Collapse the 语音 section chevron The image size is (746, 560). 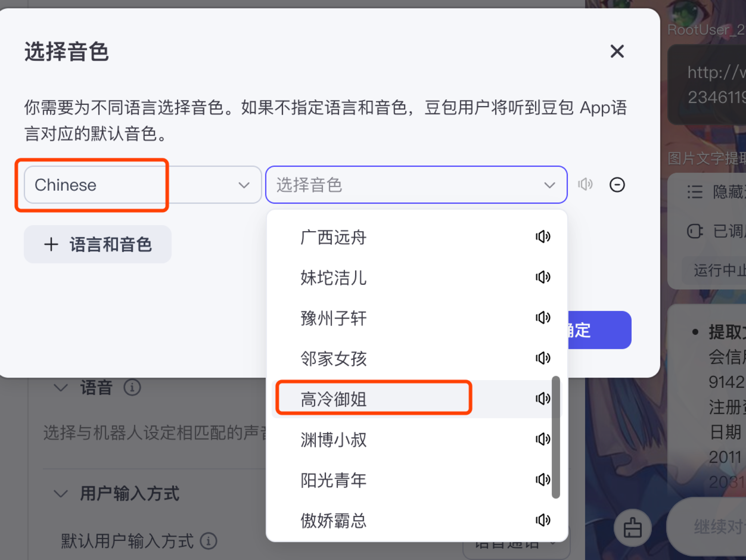coord(61,388)
